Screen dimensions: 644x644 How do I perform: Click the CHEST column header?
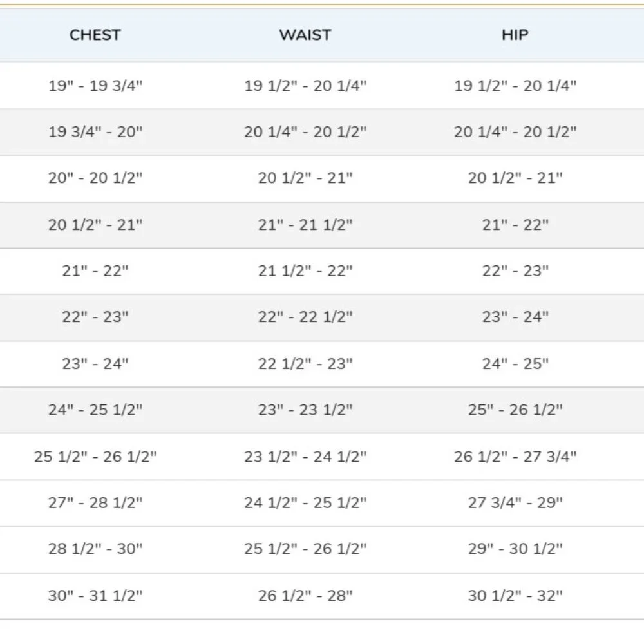[x=95, y=35]
